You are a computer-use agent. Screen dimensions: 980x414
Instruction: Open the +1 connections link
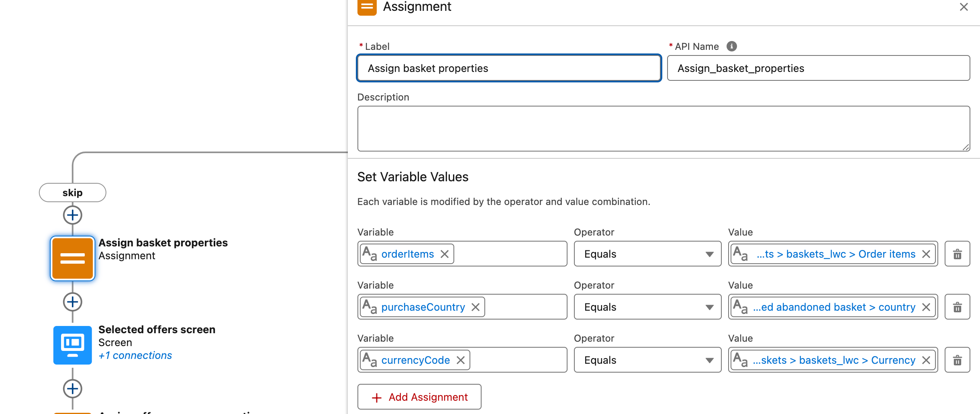click(135, 355)
